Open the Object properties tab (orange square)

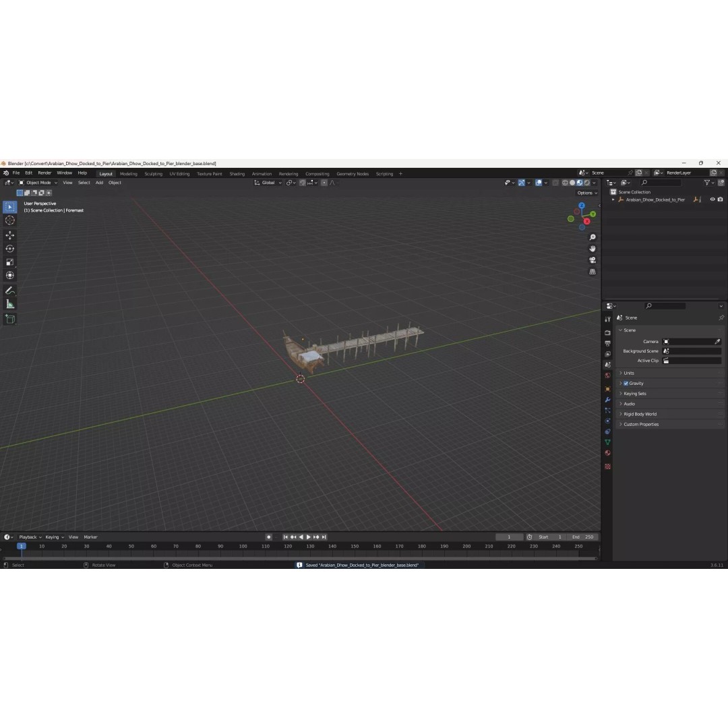point(607,389)
